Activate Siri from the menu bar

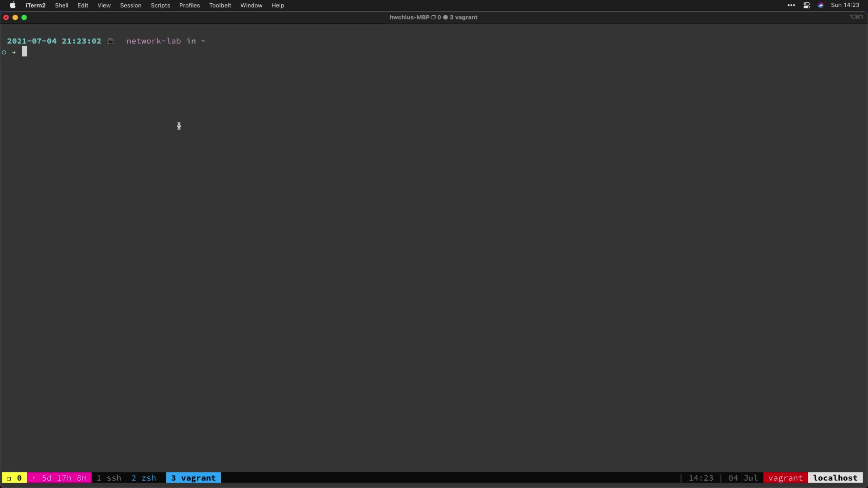tap(820, 5)
